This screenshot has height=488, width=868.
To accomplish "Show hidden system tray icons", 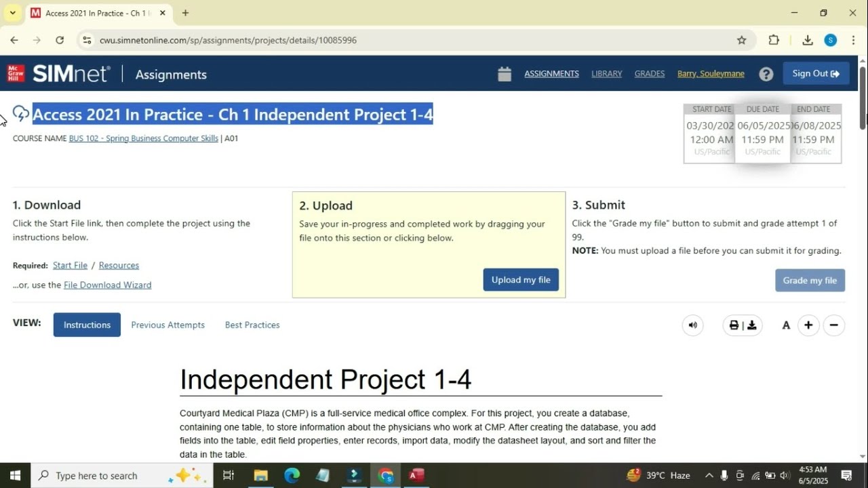I will pyautogui.click(x=709, y=475).
